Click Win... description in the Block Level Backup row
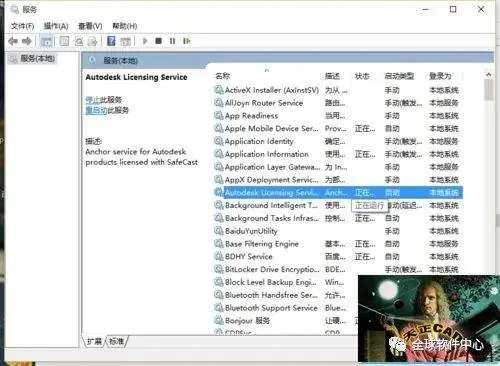500x366 pixels. (x=334, y=282)
